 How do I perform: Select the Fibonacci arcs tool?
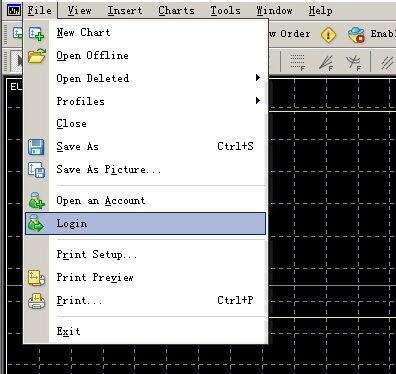(x=353, y=62)
